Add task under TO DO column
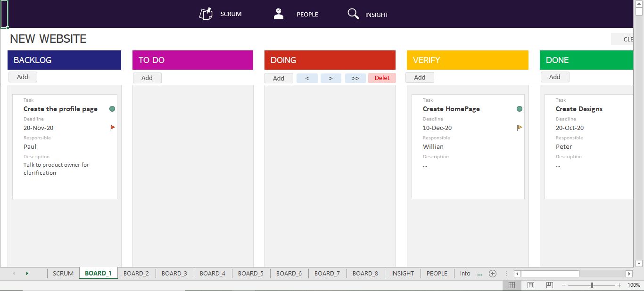 [x=147, y=78]
